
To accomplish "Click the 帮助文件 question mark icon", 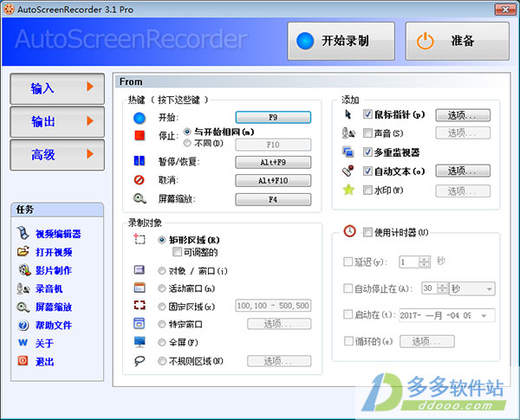I will [23, 326].
